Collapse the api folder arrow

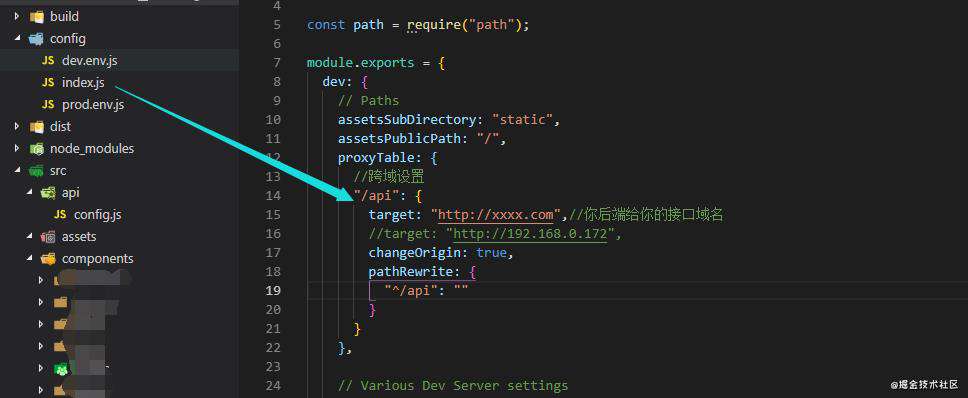29,193
